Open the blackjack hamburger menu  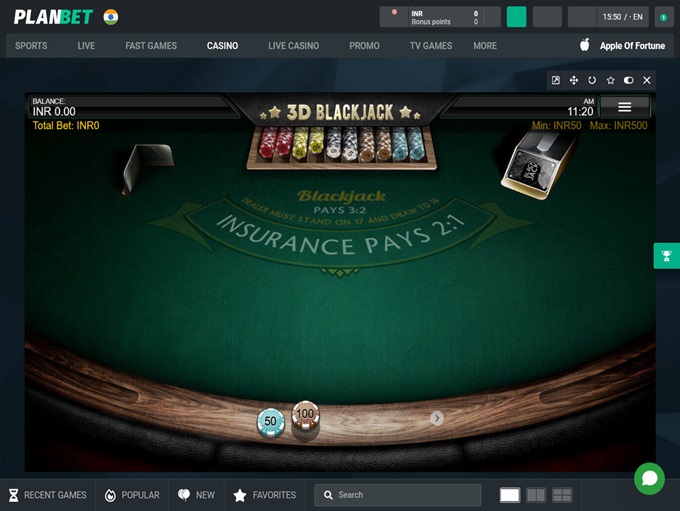[x=624, y=106]
